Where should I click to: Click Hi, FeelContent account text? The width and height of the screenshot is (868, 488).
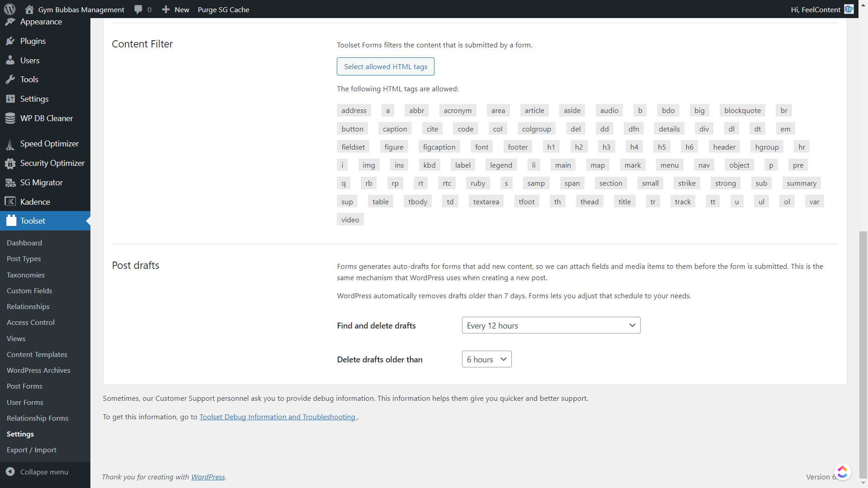pos(816,9)
